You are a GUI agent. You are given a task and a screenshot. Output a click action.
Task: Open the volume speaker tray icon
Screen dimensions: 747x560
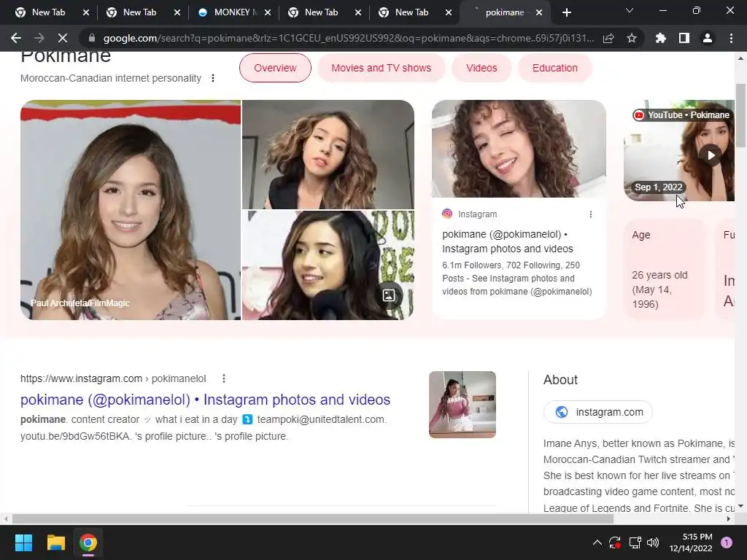coord(653,542)
